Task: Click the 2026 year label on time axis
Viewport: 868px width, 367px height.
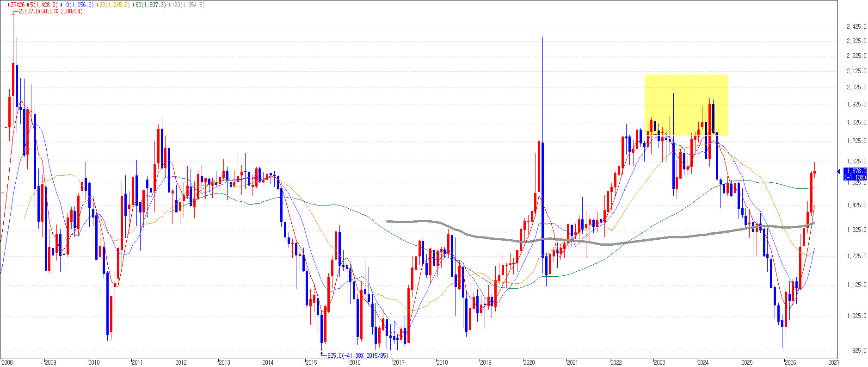Action: click(790, 362)
